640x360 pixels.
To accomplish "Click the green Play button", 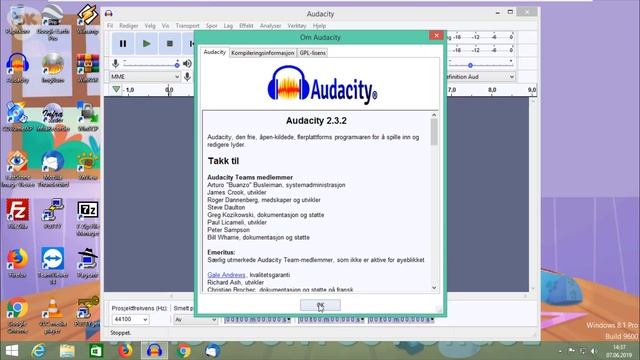I will [x=147, y=44].
